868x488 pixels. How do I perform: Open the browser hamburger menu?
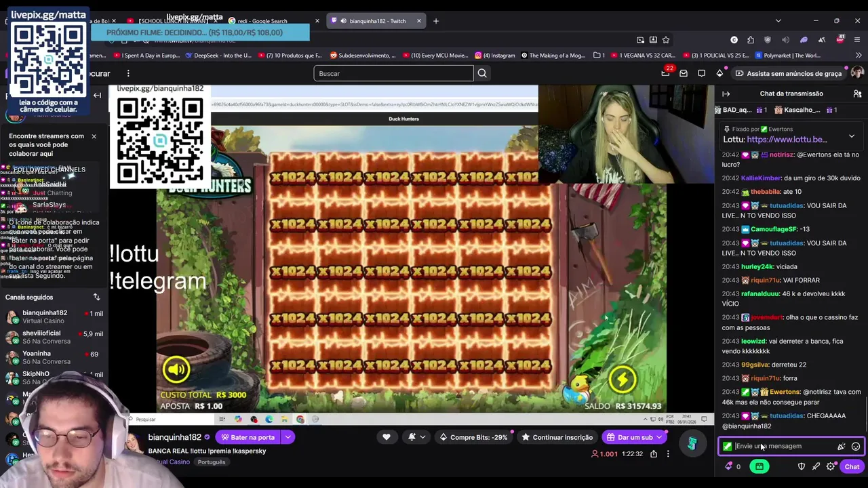tap(857, 40)
